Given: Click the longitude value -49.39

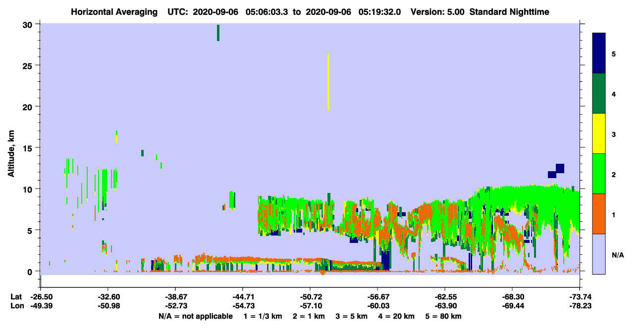Looking at the screenshot, I should [x=41, y=306].
